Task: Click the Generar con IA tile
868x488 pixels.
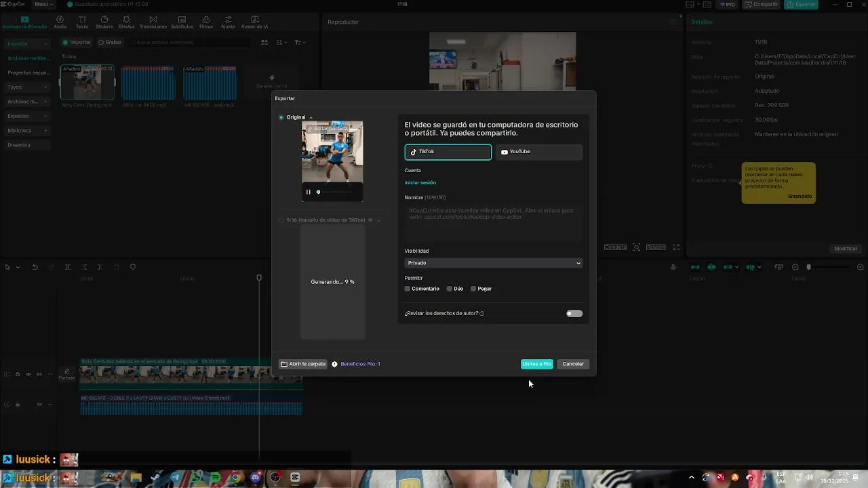Action: pos(271,81)
